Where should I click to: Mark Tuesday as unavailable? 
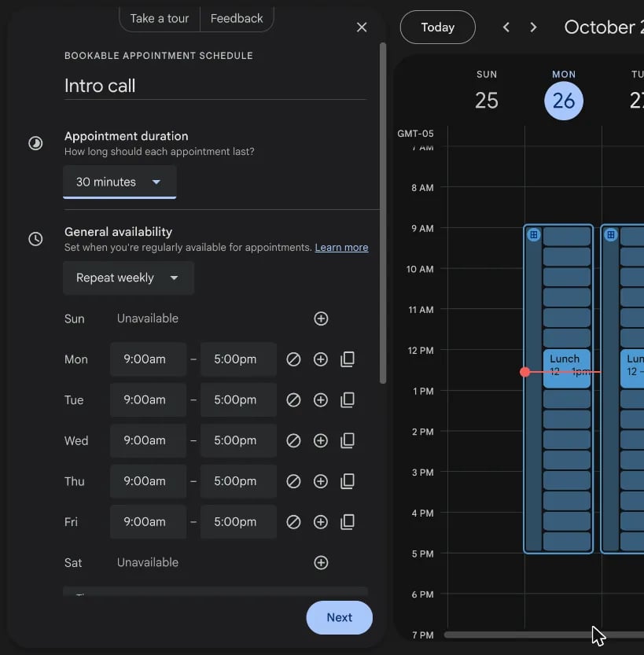tap(293, 399)
